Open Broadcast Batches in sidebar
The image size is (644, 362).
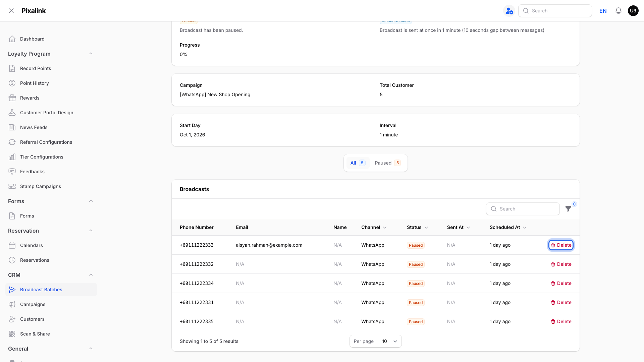(51, 290)
